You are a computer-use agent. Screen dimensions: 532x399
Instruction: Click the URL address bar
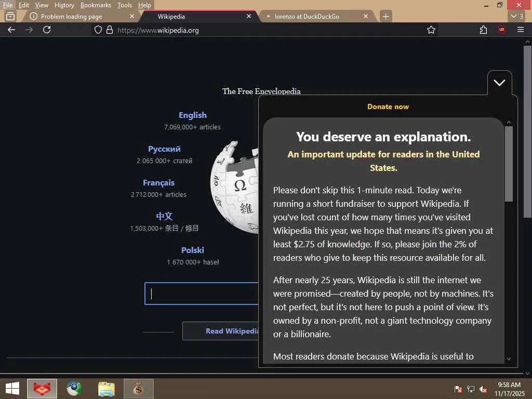264,30
